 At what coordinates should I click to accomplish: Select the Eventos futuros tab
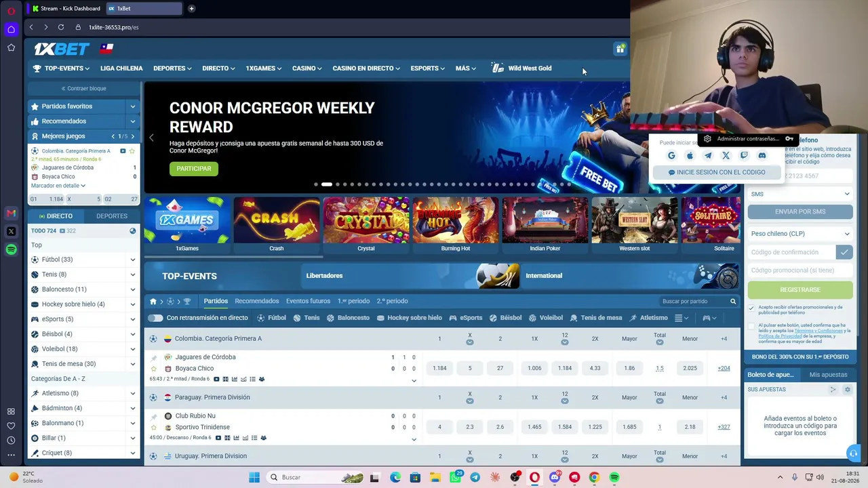[x=308, y=301]
